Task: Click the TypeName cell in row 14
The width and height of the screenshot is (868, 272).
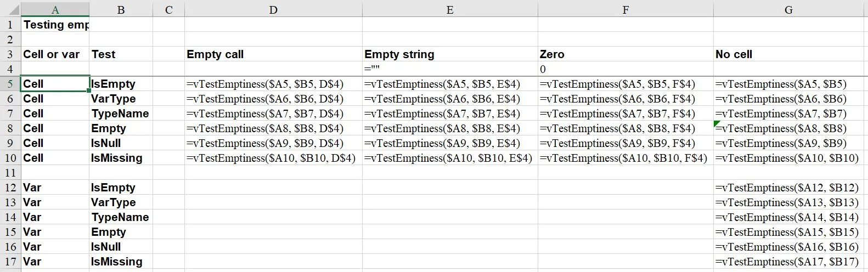Action: tap(120, 217)
